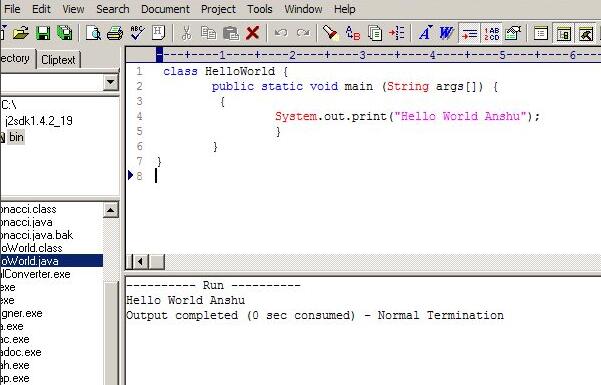Screen dimensions: 601x385
Task: Click the red X delete icon
Action: click(252, 33)
